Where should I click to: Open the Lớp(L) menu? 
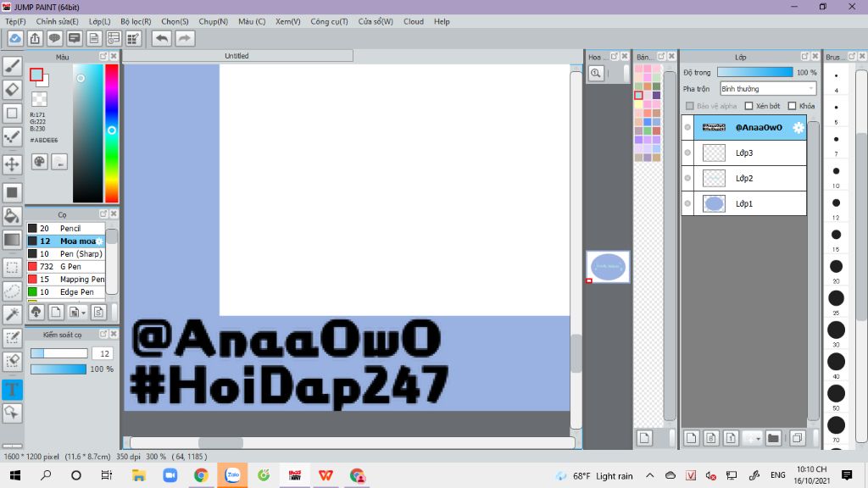[100, 21]
